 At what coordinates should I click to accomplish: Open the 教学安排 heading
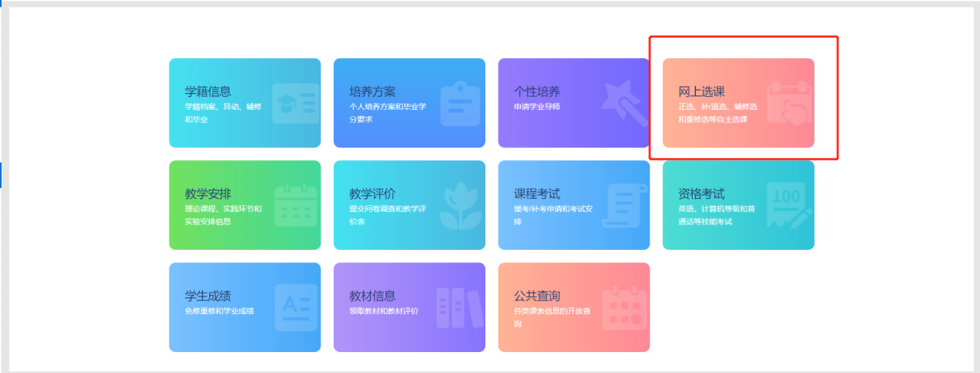click(207, 193)
